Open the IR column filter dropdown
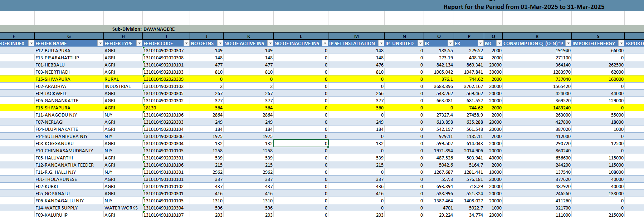644x217 pixels. (450, 43)
